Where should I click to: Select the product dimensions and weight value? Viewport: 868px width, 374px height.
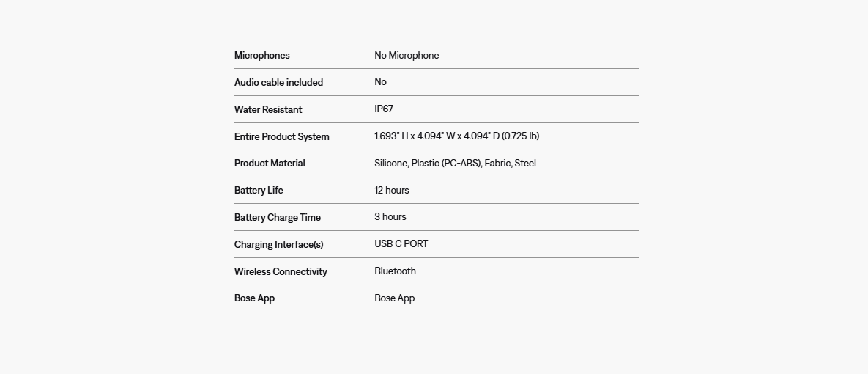click(x=456, y=136)
